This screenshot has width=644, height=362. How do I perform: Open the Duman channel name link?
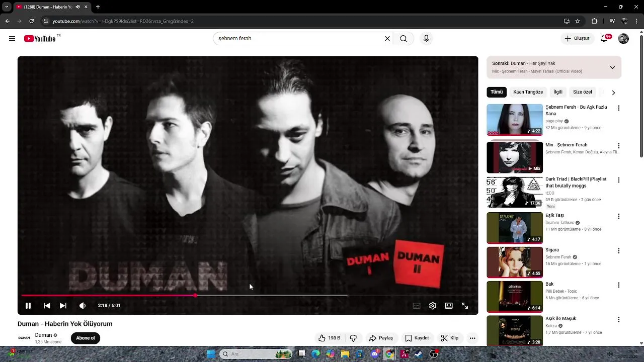[x=43, y=335]
